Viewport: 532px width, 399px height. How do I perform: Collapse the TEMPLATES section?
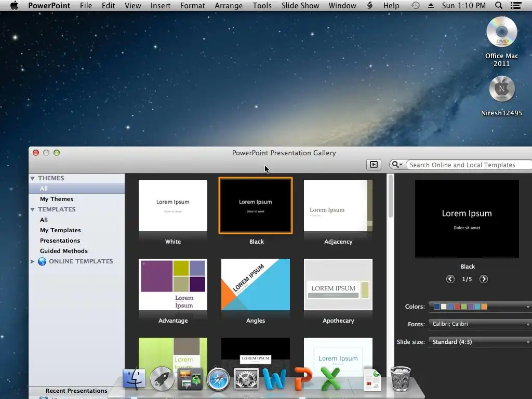33,209
